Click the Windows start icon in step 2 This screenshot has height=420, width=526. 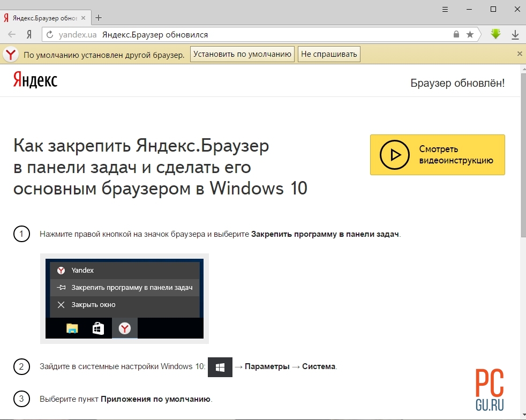(220, 367)
